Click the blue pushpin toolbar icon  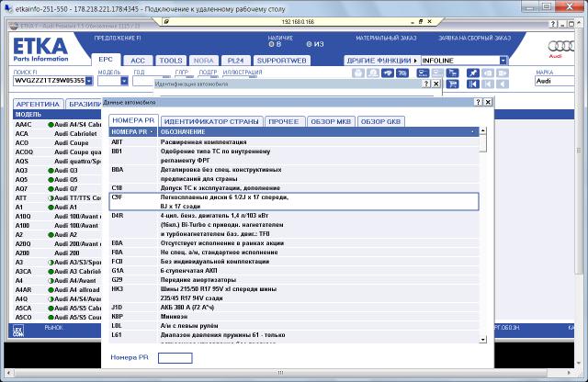(x=473, y=73)
